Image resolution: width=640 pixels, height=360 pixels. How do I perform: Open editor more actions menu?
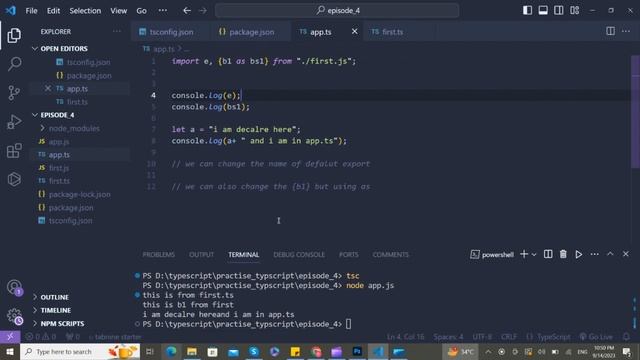626,31
